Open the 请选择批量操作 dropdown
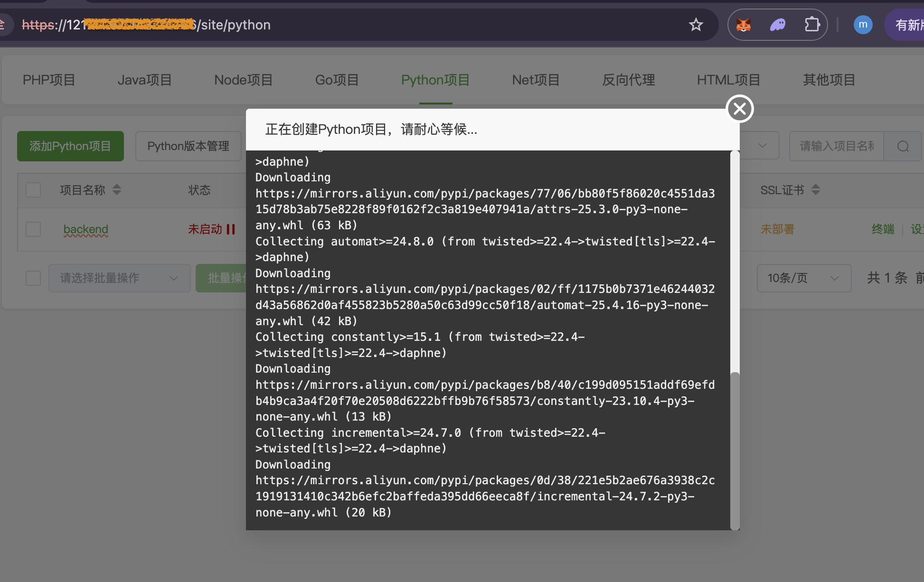The width and height of the screenshot is (924, 582). [120, 278]
